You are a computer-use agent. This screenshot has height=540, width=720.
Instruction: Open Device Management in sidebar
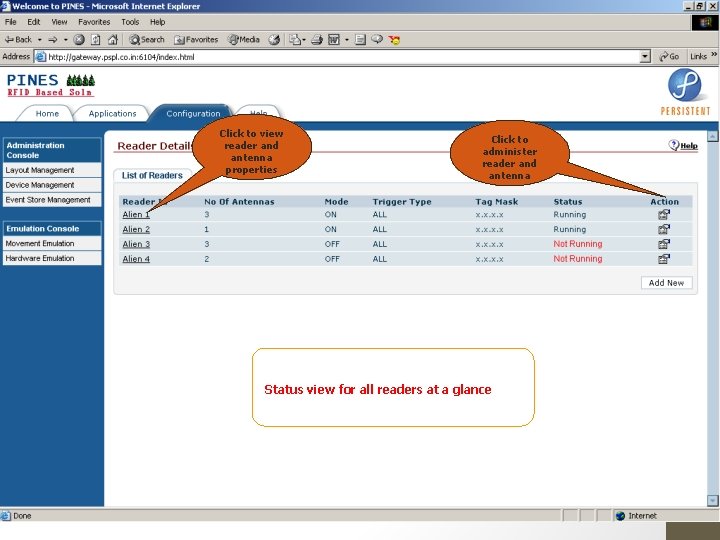52,185
